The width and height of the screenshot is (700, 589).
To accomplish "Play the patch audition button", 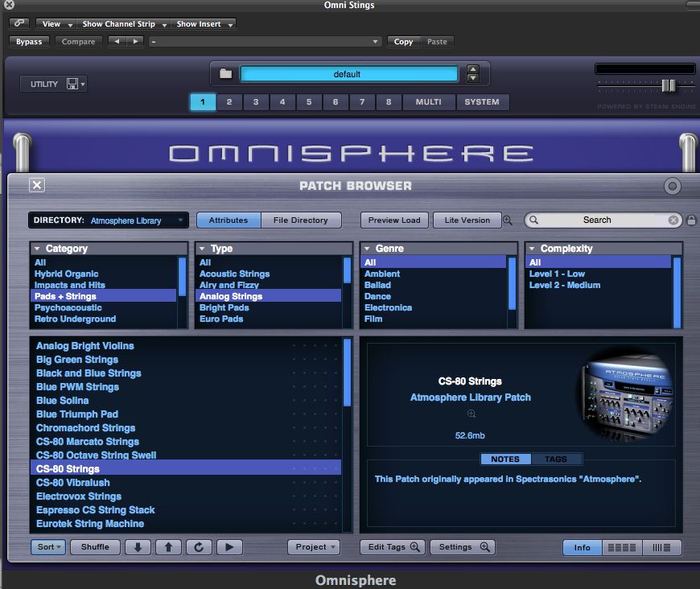I will click(x=229, y=547).
